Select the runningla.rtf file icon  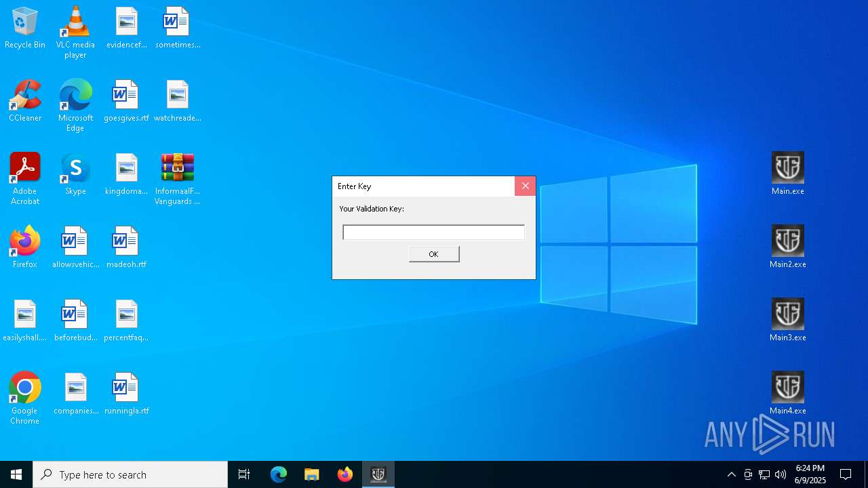tap(127, 394)
